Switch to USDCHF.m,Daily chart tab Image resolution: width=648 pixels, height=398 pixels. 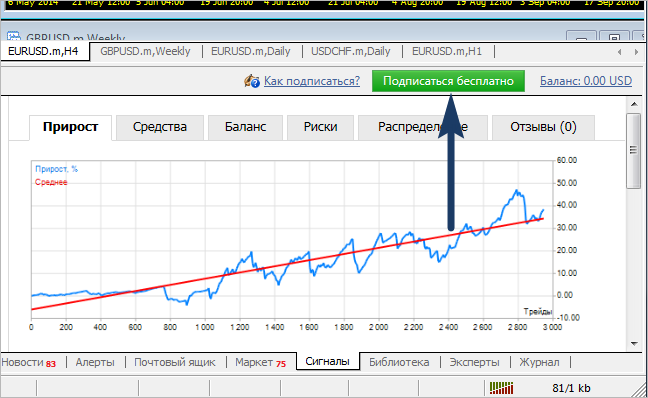pos(350,51)
